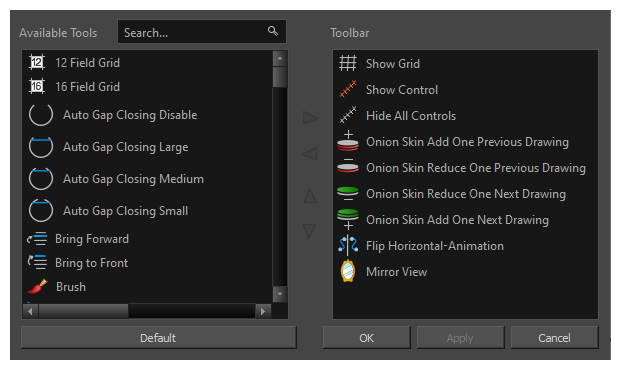Select "Bring to Front" text row
The width and height of the screenshot is (621, 370).
(91, 263)
